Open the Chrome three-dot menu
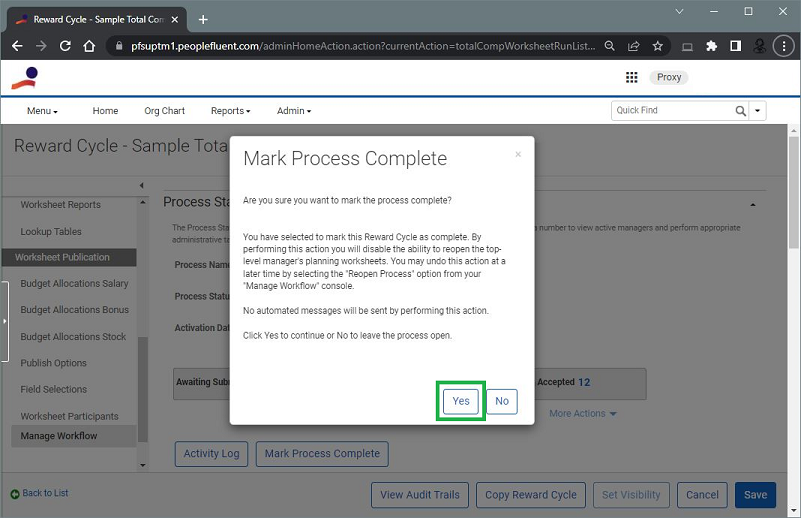Image resolution: width=801 pixels, height=518 pixels. (x=784, y=46)
